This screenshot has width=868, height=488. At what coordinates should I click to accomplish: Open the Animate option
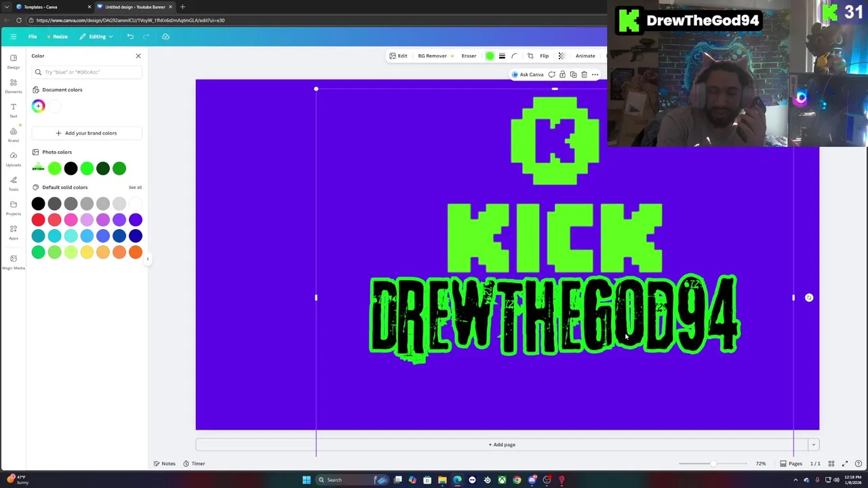(585, 56)
